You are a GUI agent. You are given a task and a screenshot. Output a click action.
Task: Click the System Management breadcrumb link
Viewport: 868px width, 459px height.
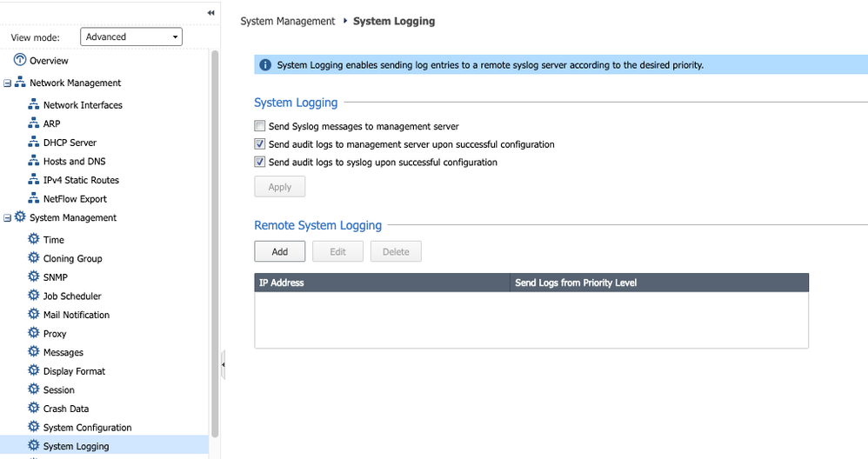tap(287, 21)
